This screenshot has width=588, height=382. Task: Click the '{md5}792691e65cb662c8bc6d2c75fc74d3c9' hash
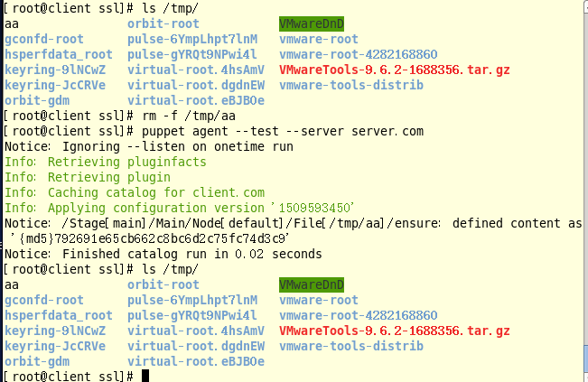(x=153, y=238)
